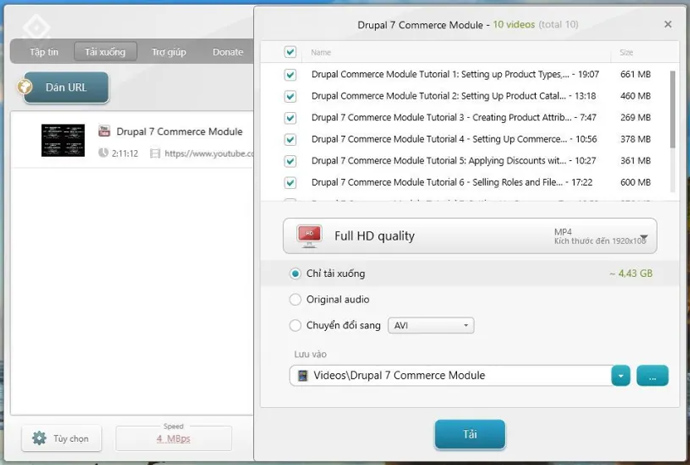
Task: Click Tutorial 5 Applying Discounts row text
Action: [x=454, y=161]
